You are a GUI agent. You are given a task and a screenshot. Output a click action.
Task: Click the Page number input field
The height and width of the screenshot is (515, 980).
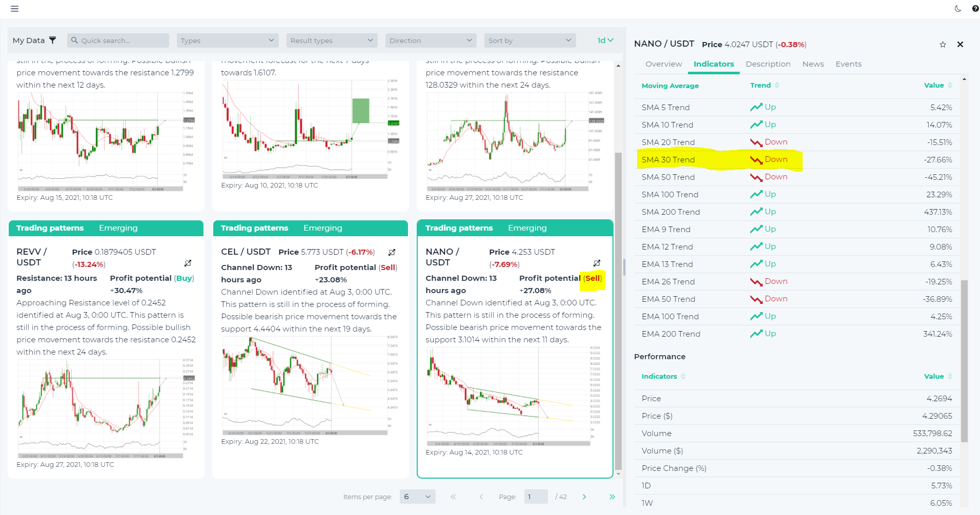pyautogui.click(x=536, y=497)
